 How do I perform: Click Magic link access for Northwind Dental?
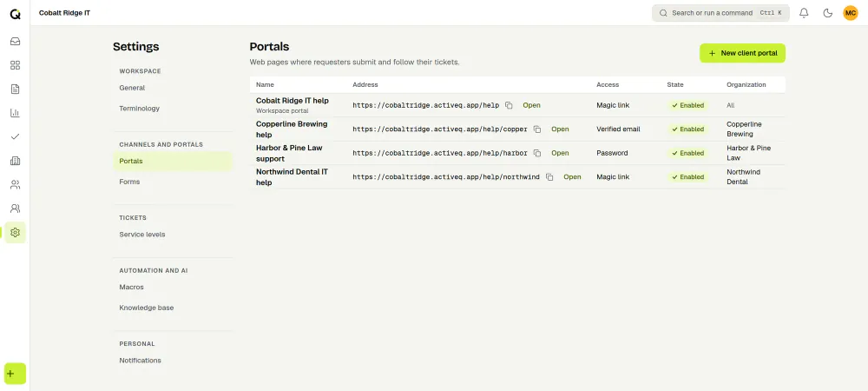pos(613,177)
